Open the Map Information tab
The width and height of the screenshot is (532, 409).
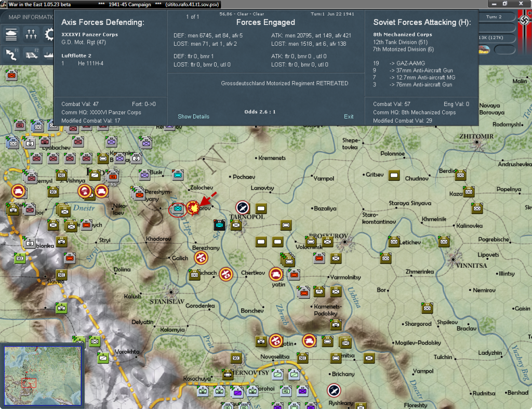point(31,17)
